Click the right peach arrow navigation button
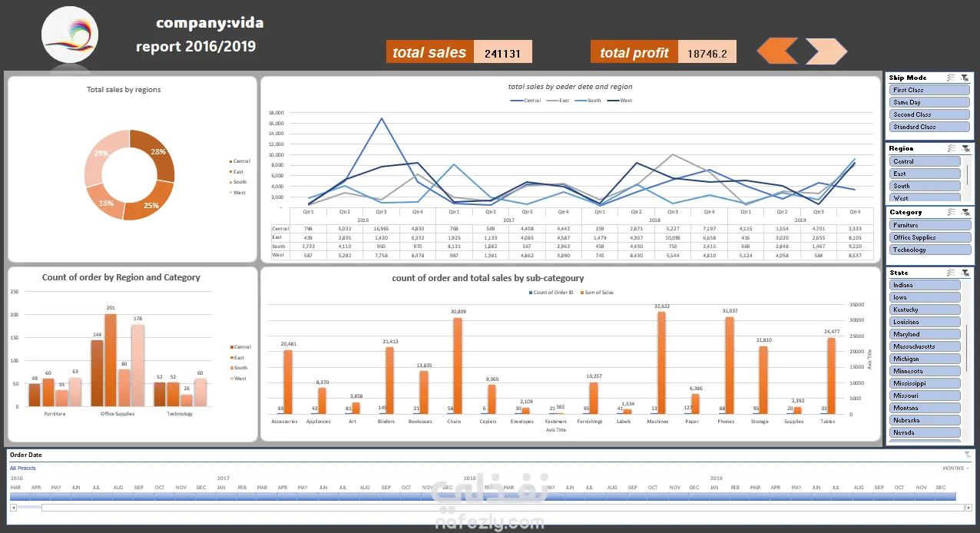 tap(826, 51)
